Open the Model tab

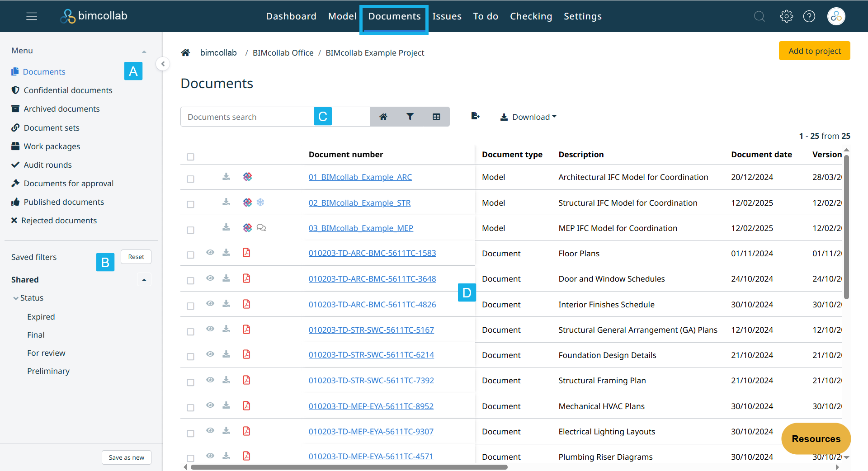coord(342,16)
